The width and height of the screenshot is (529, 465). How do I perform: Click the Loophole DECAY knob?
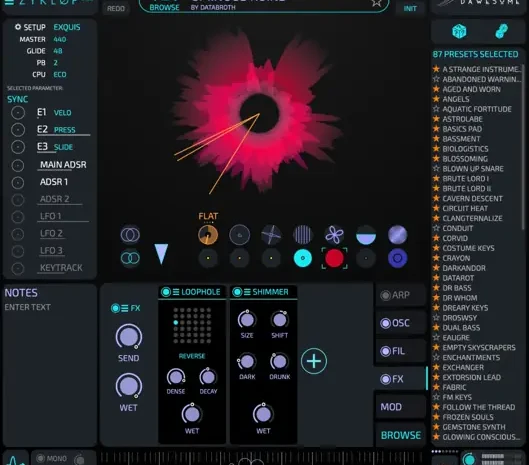(x=208, y=377)
